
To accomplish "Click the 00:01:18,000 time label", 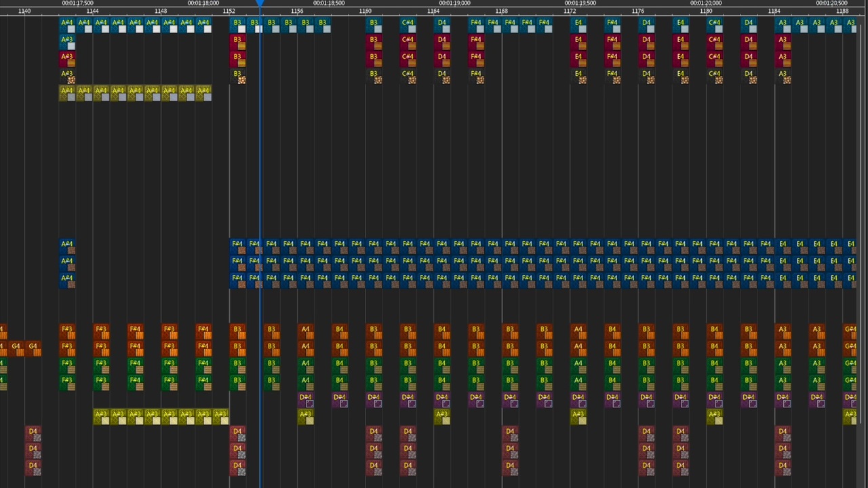I will 203,3.
